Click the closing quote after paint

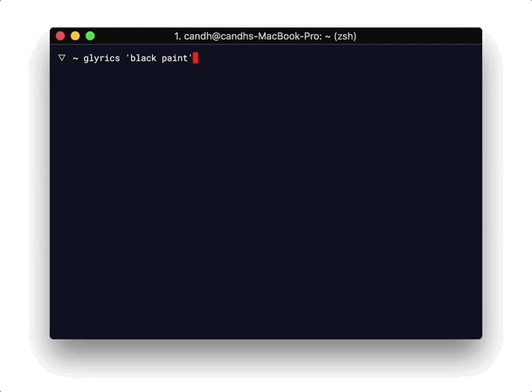click(x=190, y=56)
